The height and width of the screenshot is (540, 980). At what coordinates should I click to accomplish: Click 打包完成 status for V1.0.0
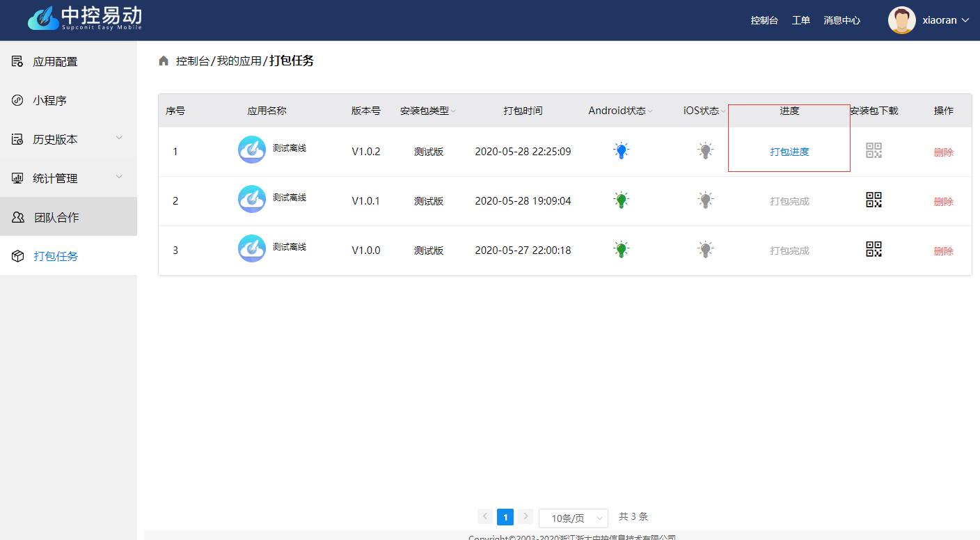click(789, 251)
